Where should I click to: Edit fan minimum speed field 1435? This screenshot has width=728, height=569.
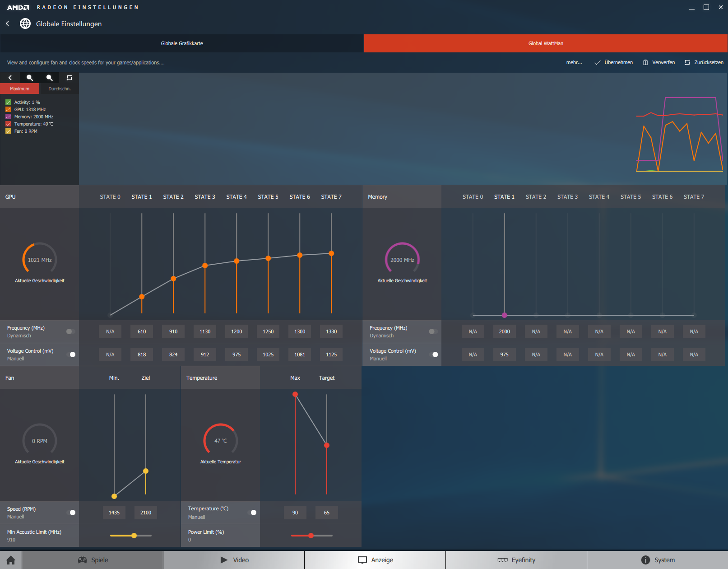click(x=114, y=513)
